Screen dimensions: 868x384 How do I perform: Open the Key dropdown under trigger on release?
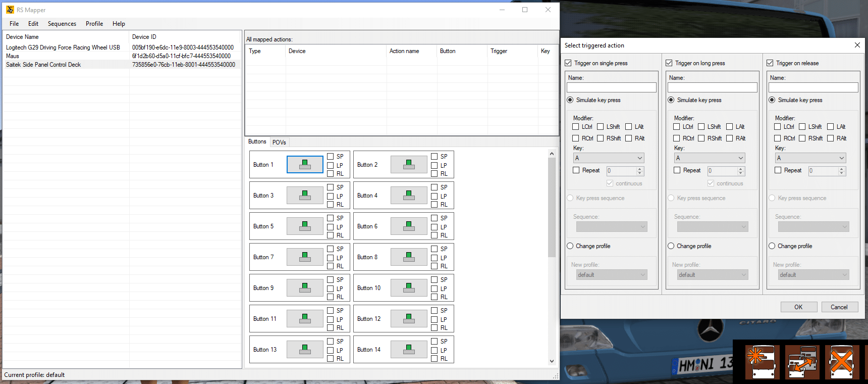810,158
